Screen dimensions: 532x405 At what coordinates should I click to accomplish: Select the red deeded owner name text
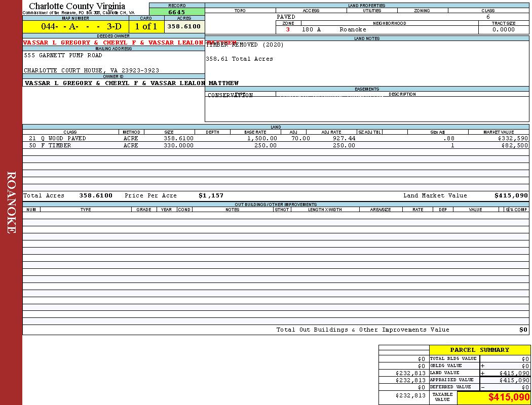click(x=113, y=43)
